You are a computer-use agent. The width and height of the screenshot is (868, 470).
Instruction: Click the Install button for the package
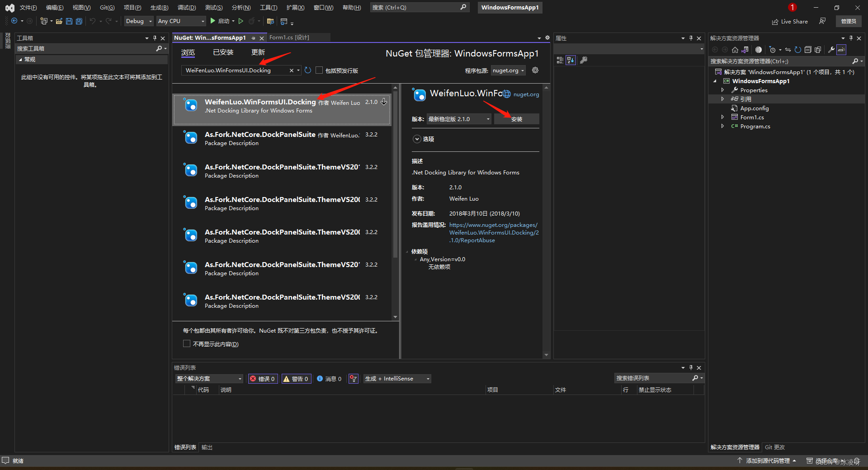tap(516, 119)
